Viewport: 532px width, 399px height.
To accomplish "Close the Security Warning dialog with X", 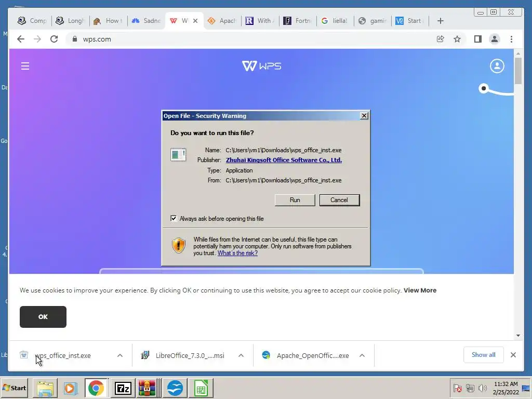I will pos(364,116).
